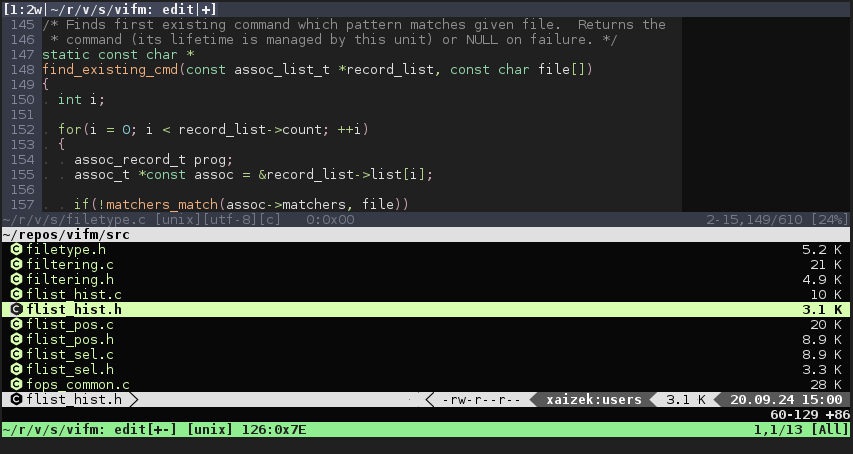Click the 0:0x00 value in filetype.c statusline
The height and width of the screenshot is (454, 853).
330,220
